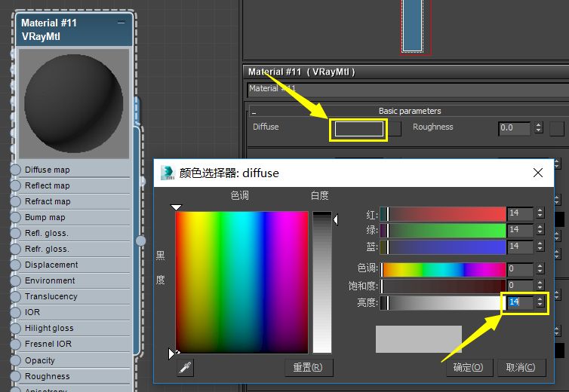Image resolution: width=569 pixels, height=392 pixels.
Task: Click the green (绿) channel slider
Action: pos(443,231)
